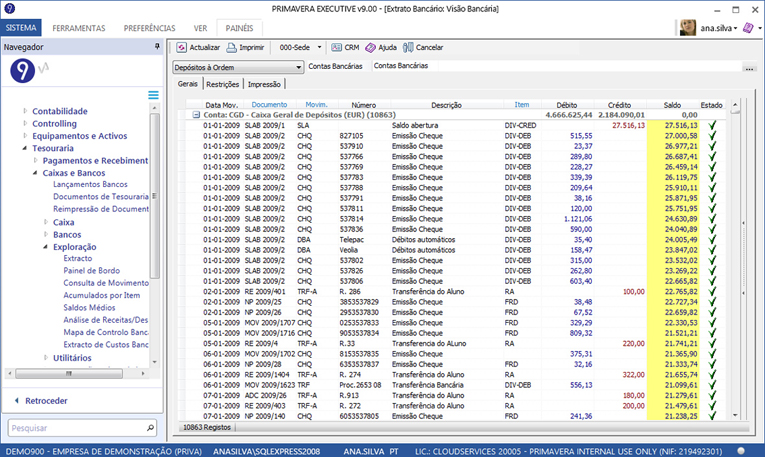Open the FERRAMENTAS menu

click(79, 28)
